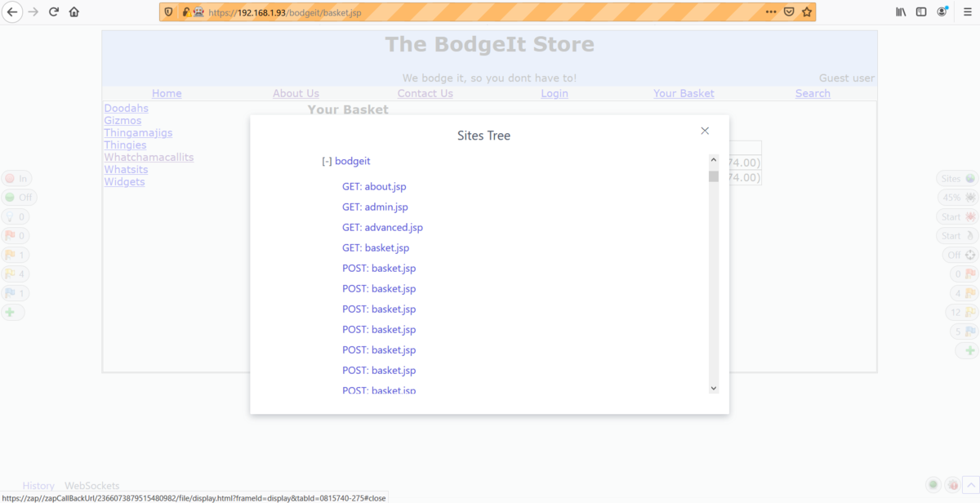Open the page actions three-dot menu
The width and height of the screenshot is (980, 503).
[x=771, y=12]
